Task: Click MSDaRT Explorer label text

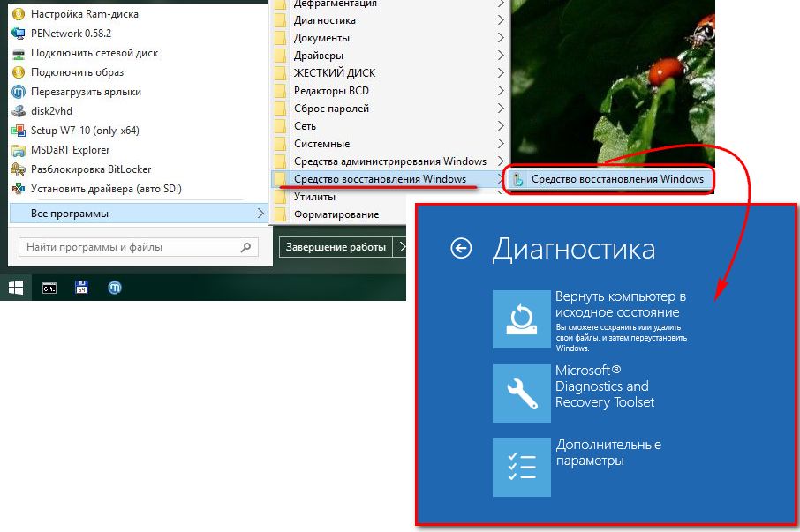Action: coord(70,150)
